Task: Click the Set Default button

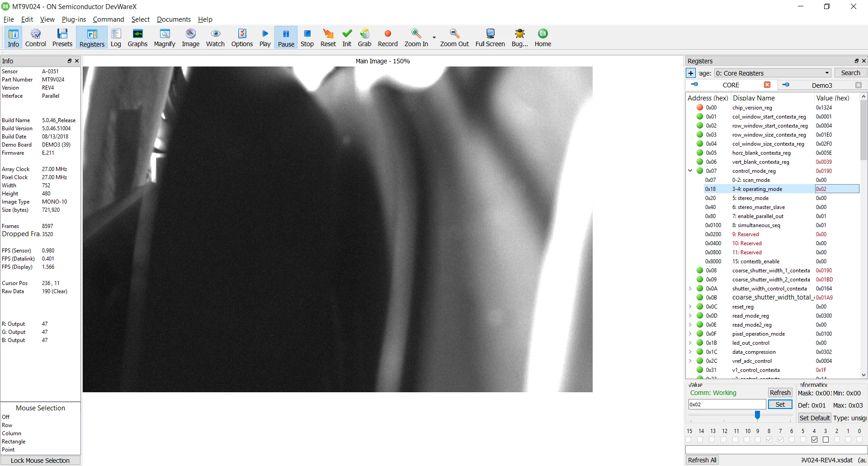Action: 814,418
